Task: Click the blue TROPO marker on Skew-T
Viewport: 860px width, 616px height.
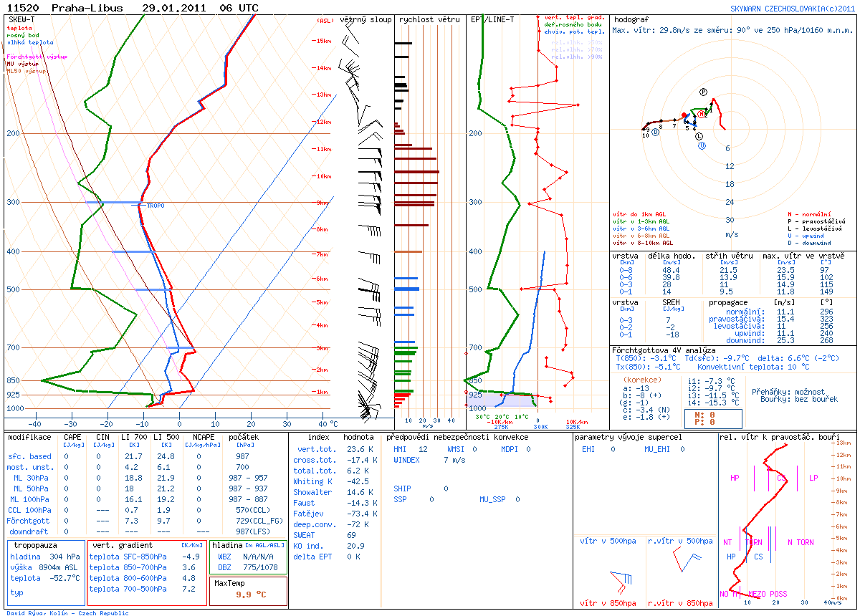Action: tap(155, 206)
